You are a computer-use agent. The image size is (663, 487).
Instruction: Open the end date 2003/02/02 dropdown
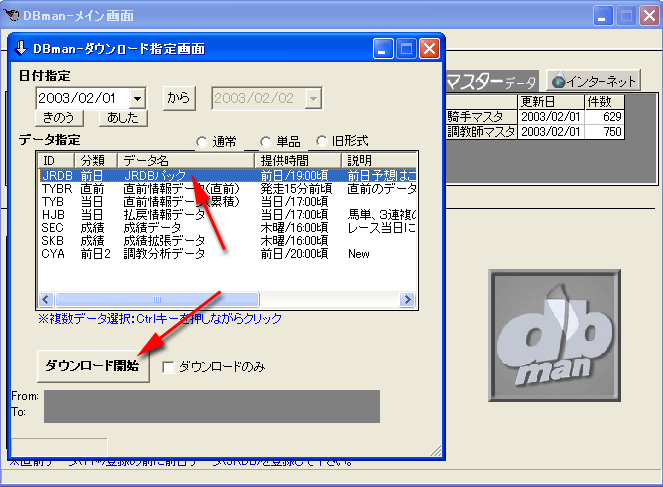point(314,98)
